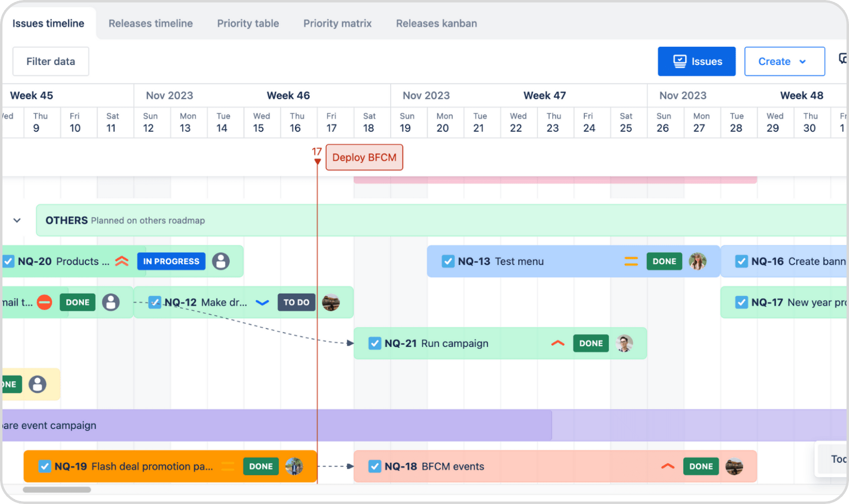The height and width of the screenshot is (504, 849).
Task: Switch to the Releases timeline tab
Action: tap(151, 23)
